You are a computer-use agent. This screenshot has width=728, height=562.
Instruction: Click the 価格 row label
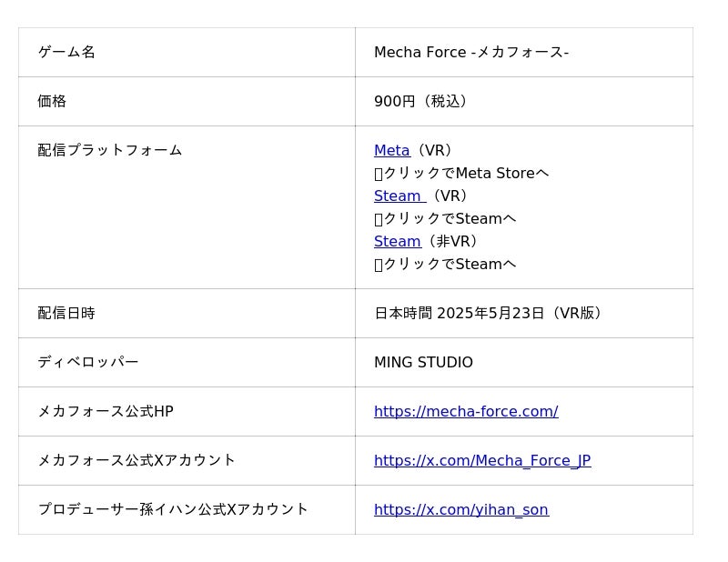(x=52, y=102)
